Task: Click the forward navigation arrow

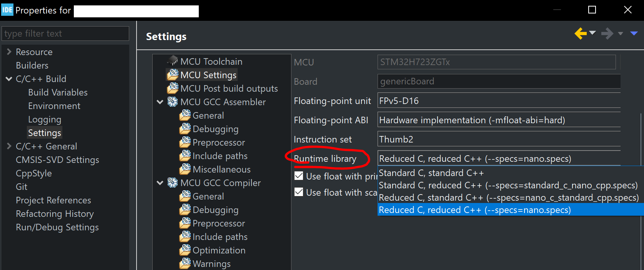Action: tap(607, 34)
